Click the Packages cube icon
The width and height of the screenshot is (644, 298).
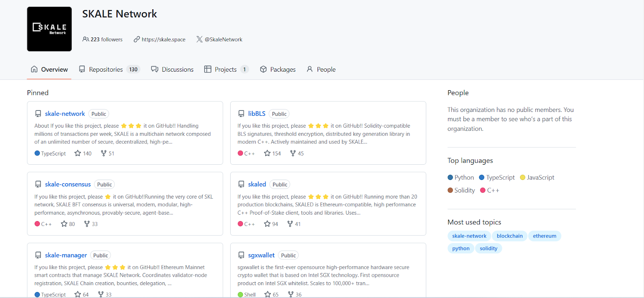pos(263,69)
